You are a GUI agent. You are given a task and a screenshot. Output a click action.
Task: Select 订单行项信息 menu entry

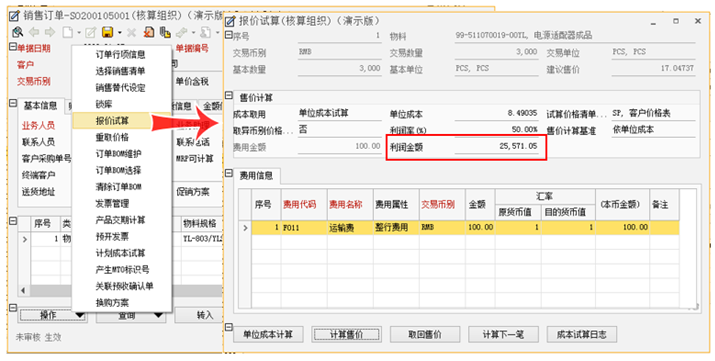pyautogui.click(x=122, y=55)
